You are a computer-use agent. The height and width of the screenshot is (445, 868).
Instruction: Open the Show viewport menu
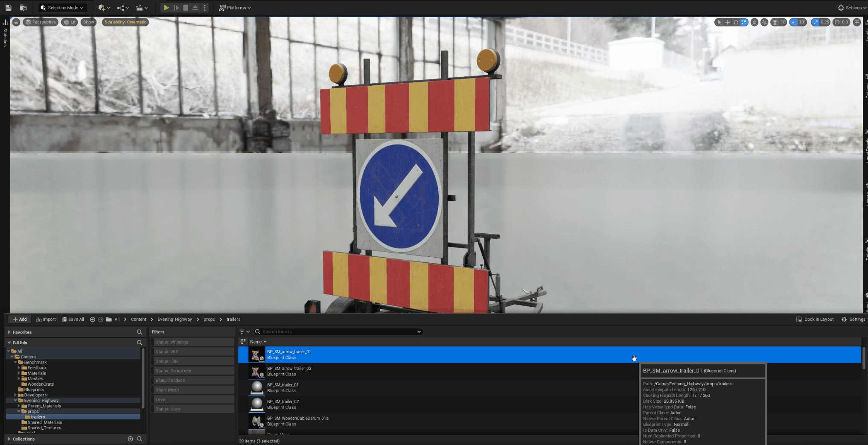pos(88,22)
